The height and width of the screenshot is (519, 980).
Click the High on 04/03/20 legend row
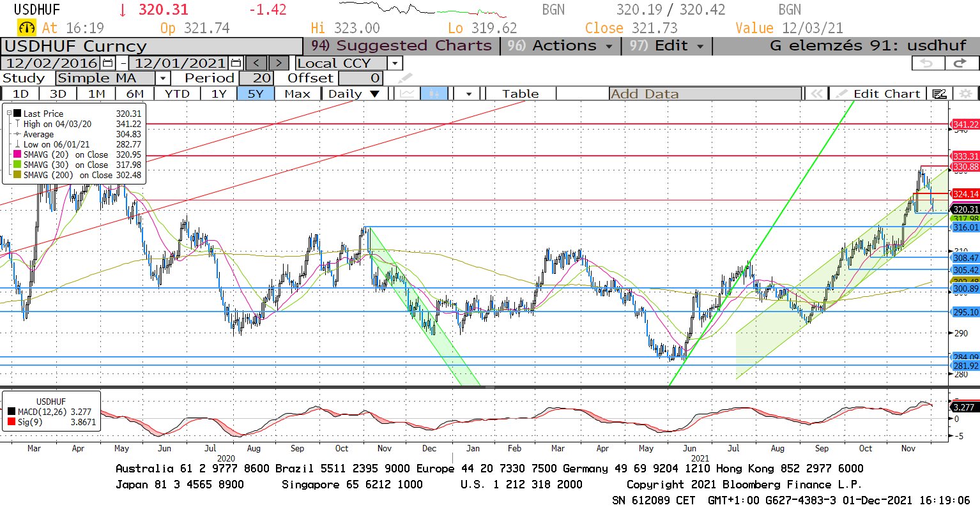pyautogui.click(x=77, y=124)
